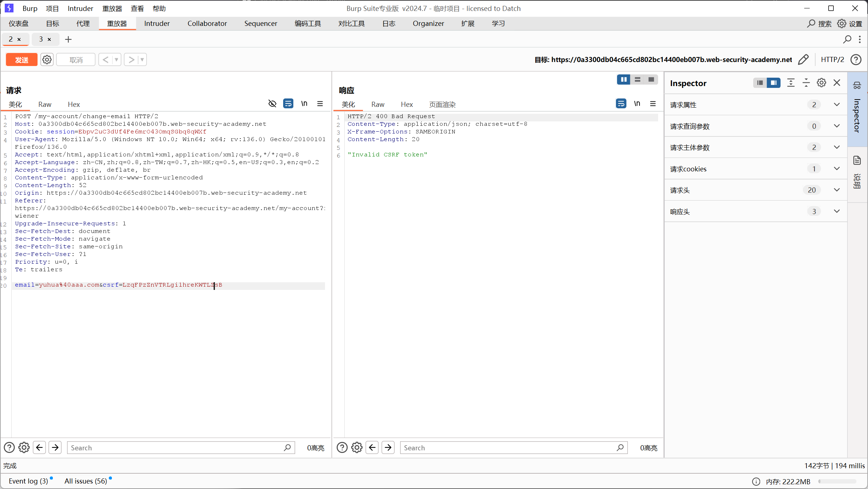Open Event log (3) in status bar
This screenshot has height=489, width=868.
click(28, 481)
